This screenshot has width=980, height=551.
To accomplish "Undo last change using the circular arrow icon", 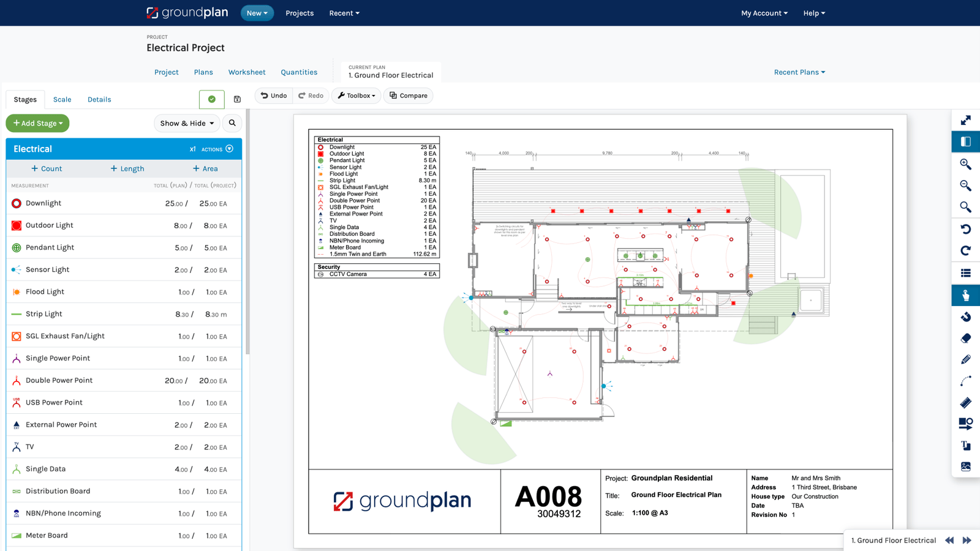I will (966, 228).
